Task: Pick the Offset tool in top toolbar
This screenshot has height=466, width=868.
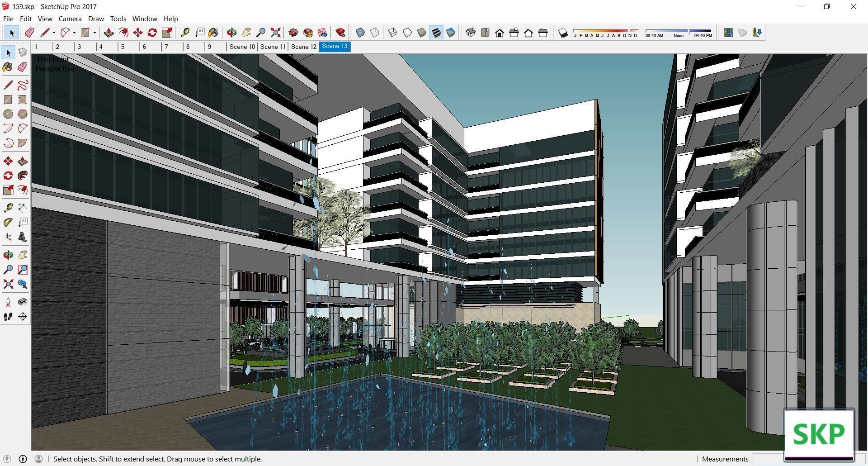Action: pyautogui.click(x=123, y=33)
